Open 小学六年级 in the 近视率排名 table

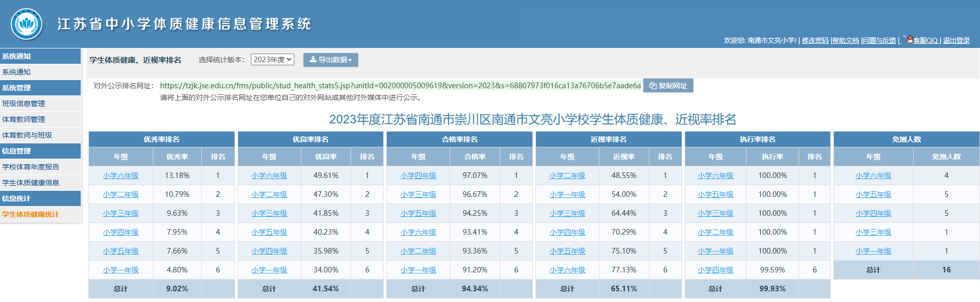point(567,270)
